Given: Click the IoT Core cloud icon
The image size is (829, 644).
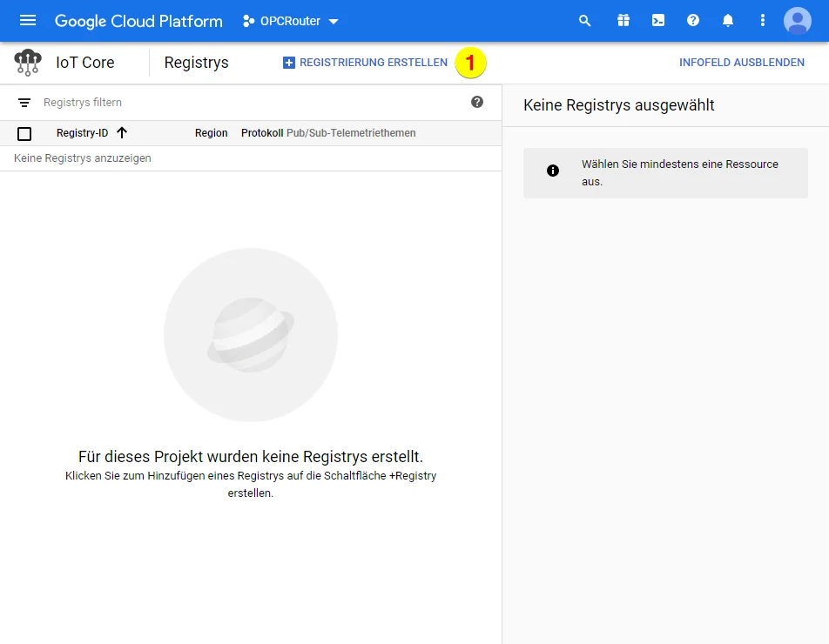Looking at the screenshot, I should (28, 63).
